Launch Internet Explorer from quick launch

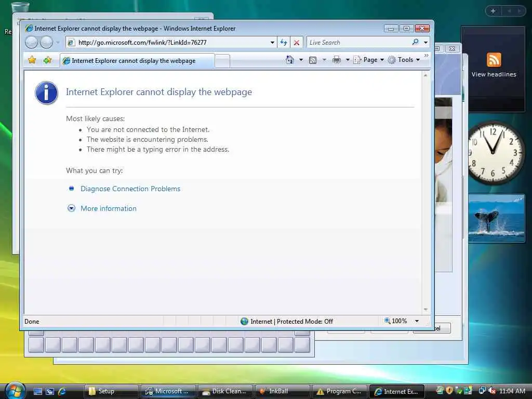point(62,391)
